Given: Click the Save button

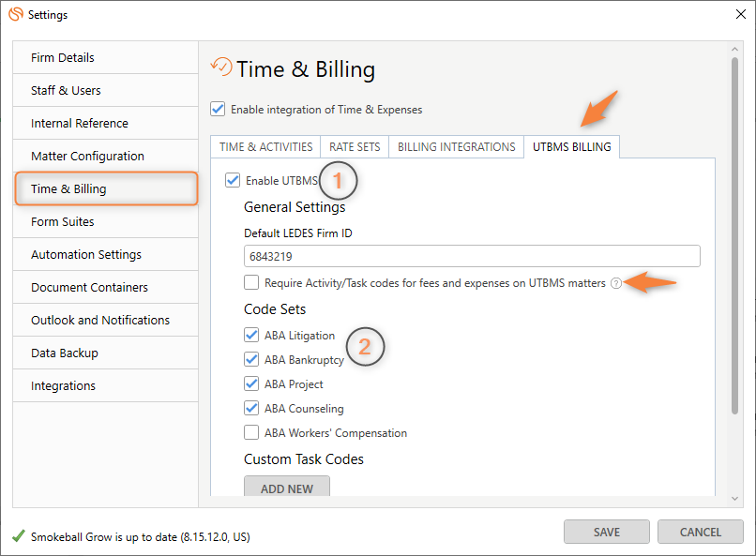Looking at the screenshot, I should click(607, 532).
